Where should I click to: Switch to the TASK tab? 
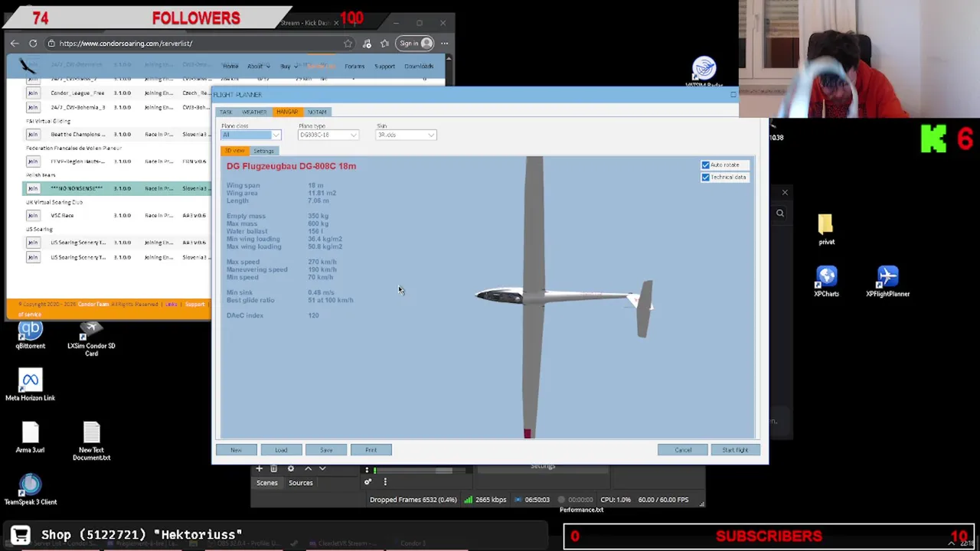coord(226,112)
